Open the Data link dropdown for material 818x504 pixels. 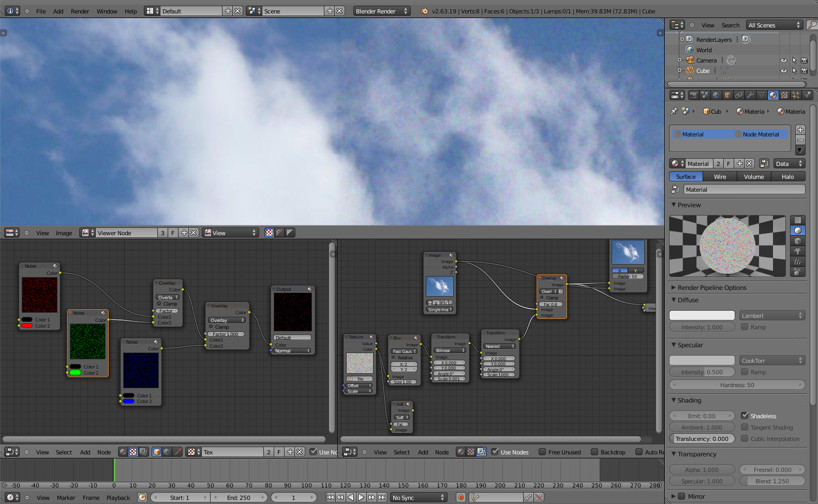point(789,163)
